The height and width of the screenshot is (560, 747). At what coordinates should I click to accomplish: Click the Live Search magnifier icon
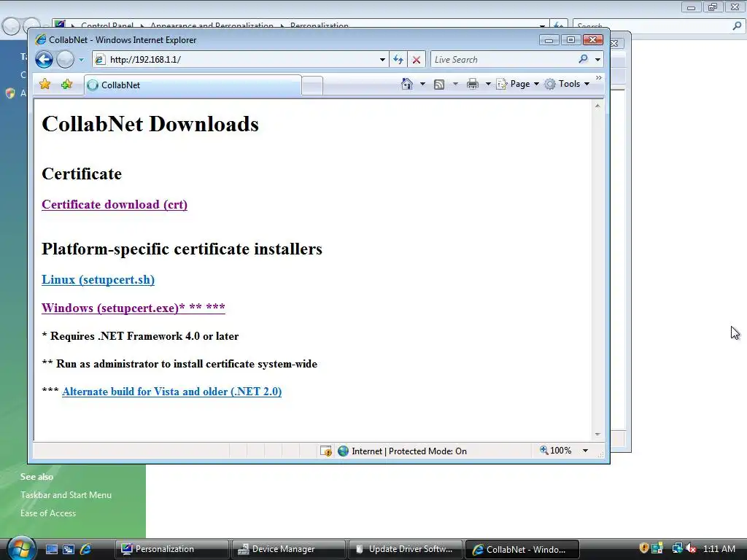(583, 59)
